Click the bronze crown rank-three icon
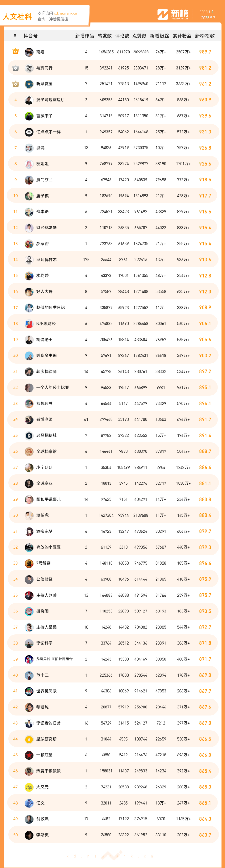The width and height of the screenshot is (225, 868). pos(15,84)
